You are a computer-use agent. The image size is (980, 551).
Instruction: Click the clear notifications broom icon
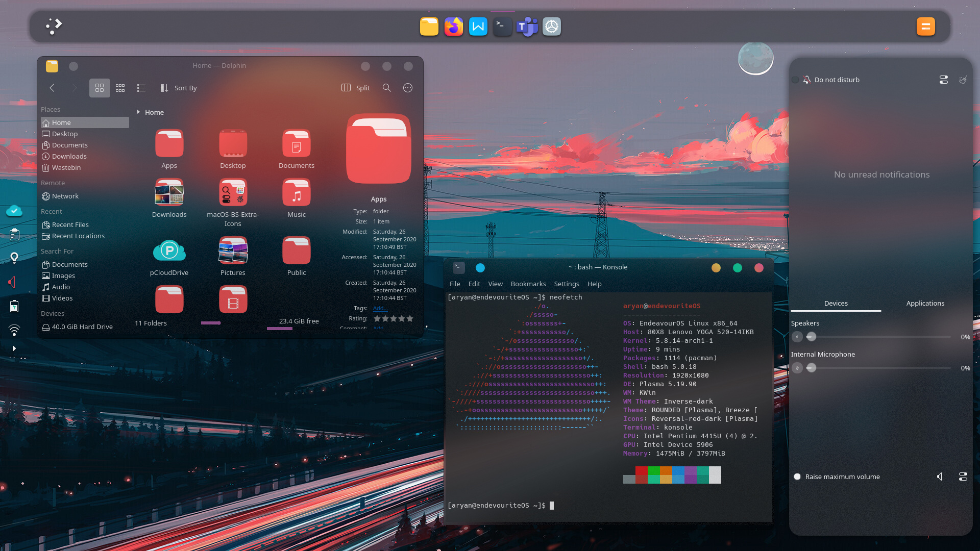click(963, 80)
